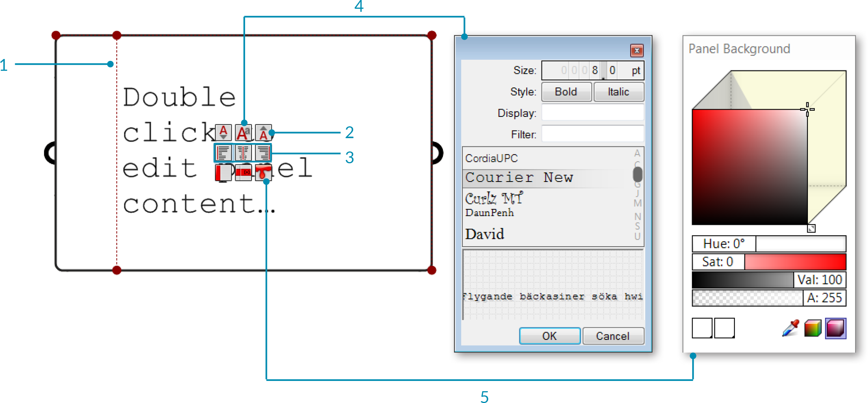
Task: Right-align the panel text
Action: click(x=263, y=153)
